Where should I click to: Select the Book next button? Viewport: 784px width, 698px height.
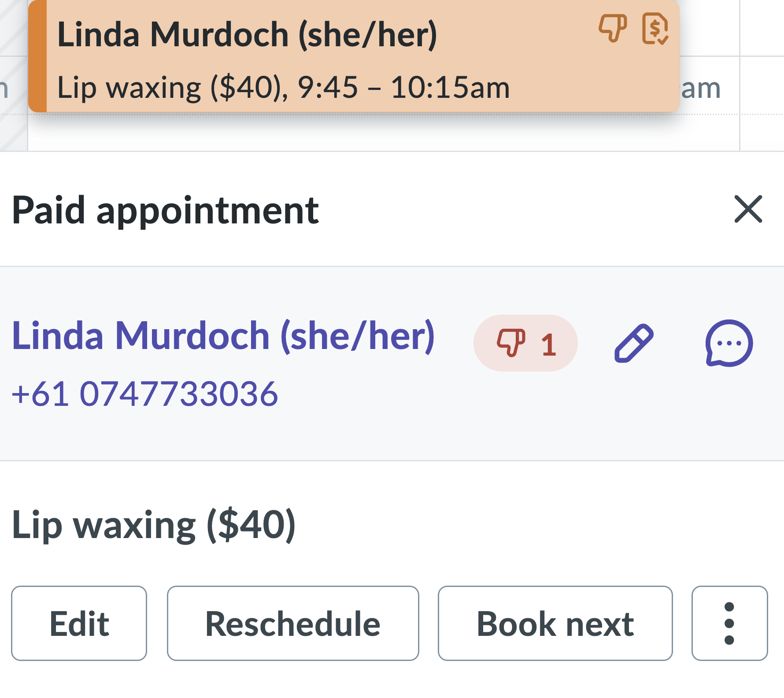click(555, 623)
